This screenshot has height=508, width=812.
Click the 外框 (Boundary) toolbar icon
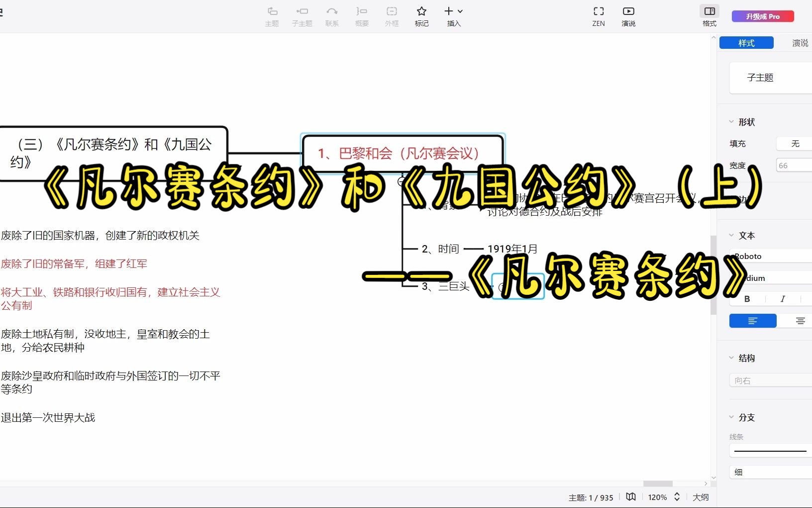[x=392, y=16]
